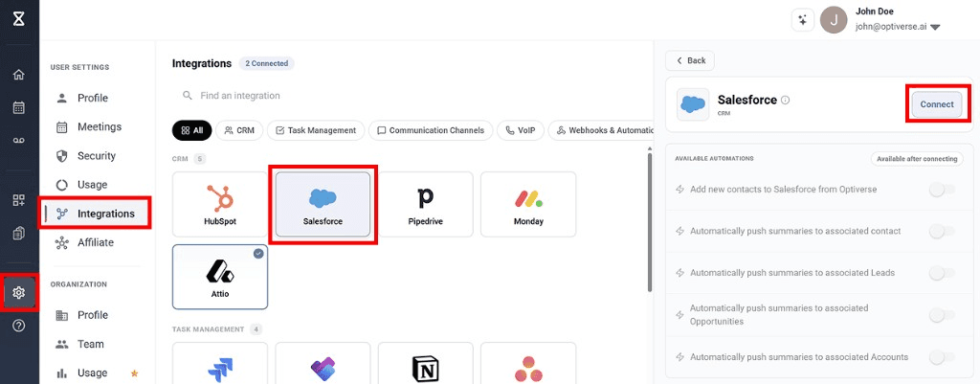Click the John Doe avatar
Image resolution: width=980 pixels, height=384 pixels.
pyautogui.click(x=834, y=20)
